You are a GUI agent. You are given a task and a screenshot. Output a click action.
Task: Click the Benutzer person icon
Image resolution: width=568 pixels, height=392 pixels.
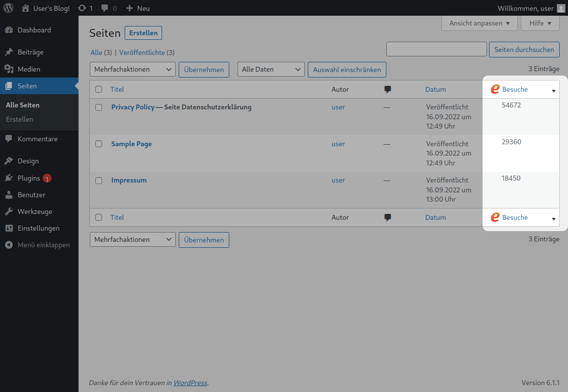point(9,195)
